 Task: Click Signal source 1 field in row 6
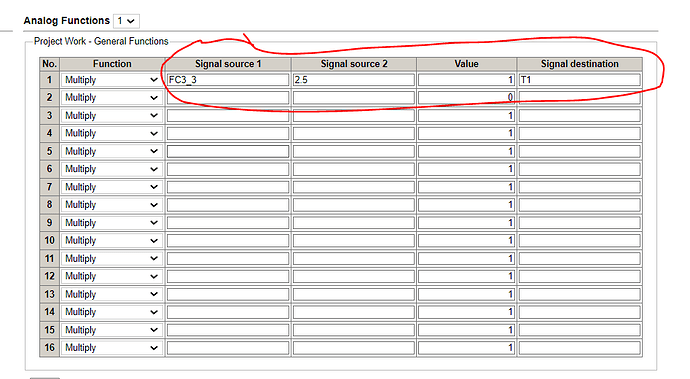[x=228, y=169]
